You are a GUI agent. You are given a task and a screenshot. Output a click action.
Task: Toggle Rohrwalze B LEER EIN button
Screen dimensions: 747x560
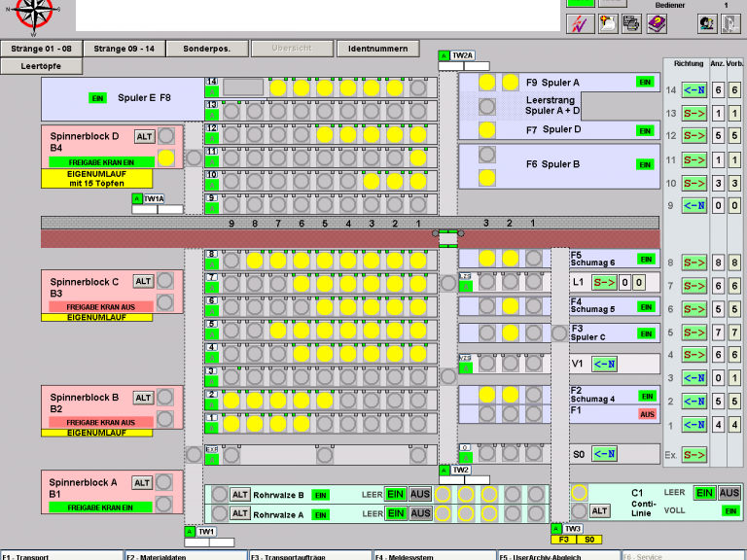click(x=396, y=494)
